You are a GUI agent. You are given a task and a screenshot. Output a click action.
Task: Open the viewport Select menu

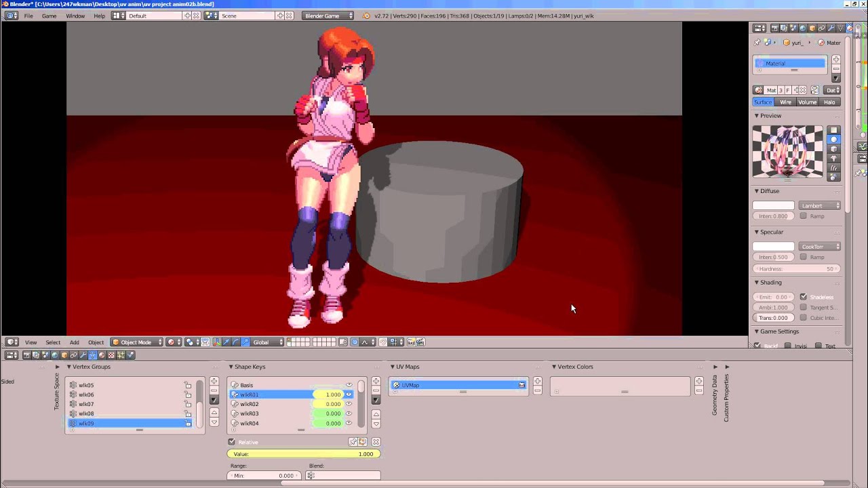pyautogui.click(x=53, y=342)
